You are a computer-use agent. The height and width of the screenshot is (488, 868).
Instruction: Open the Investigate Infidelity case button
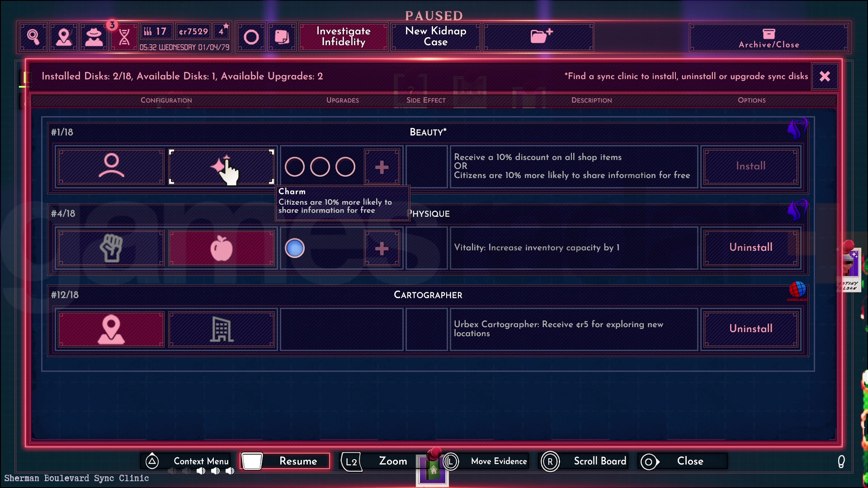343,36
